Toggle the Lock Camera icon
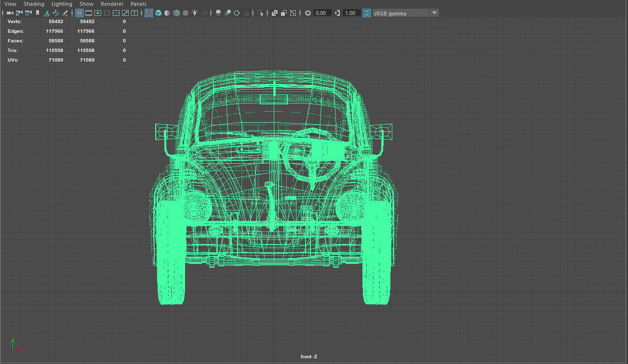 (x=19, y=13)
